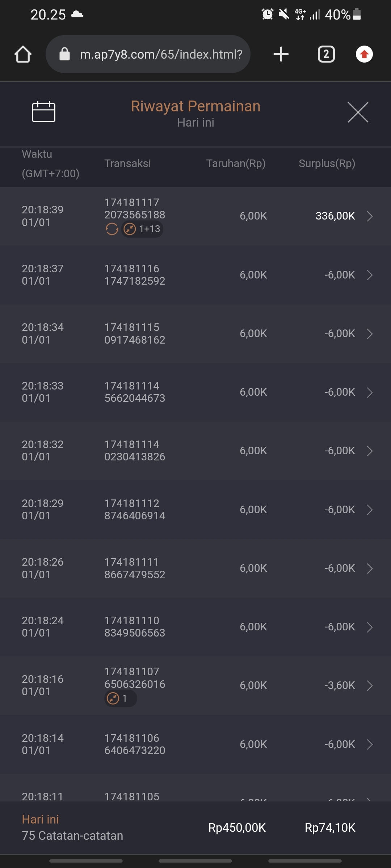
Task: Open details chevron for 20:18:26 record
Action: [x=370, y=569]
